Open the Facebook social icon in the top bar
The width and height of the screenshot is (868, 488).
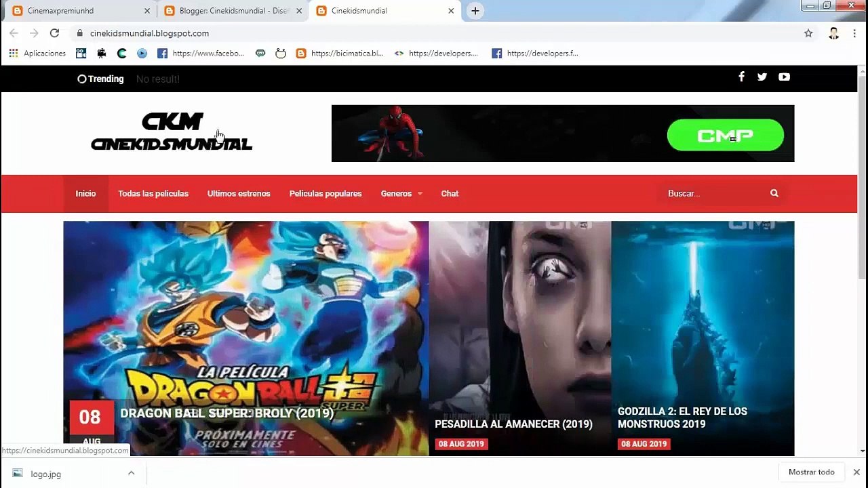pyautogui.click(x=741, y=77)
